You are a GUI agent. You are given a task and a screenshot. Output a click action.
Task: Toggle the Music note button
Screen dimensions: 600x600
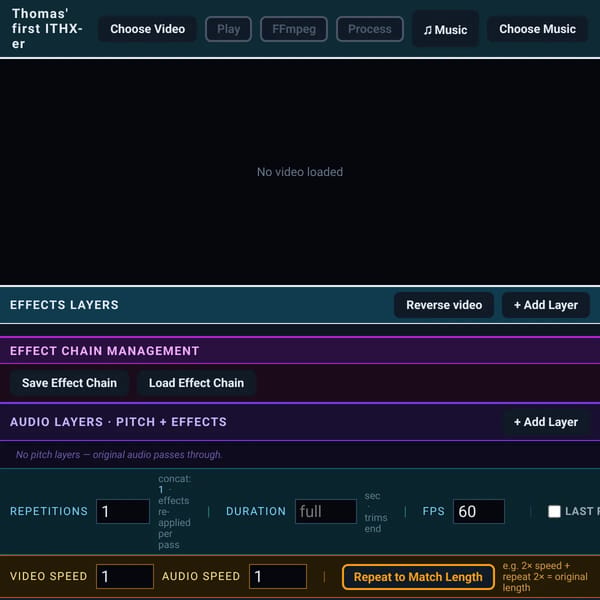tap(445, 29)
